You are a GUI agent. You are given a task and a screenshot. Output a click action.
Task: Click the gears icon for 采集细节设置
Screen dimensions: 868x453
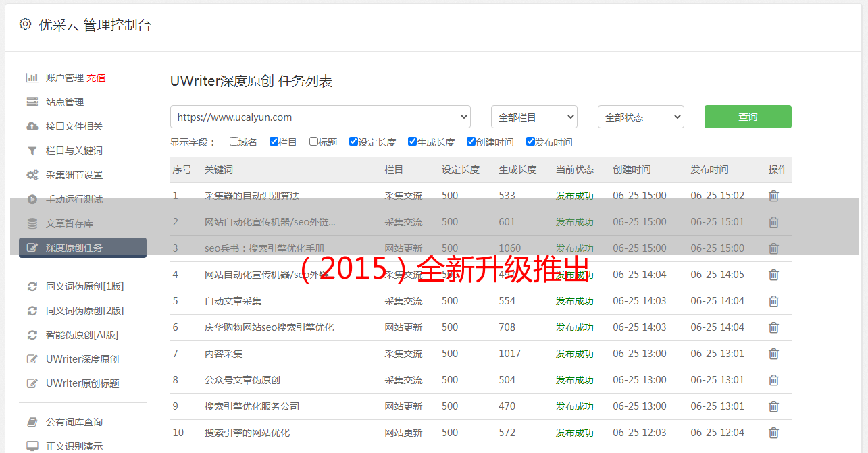(x=32, y=175)
